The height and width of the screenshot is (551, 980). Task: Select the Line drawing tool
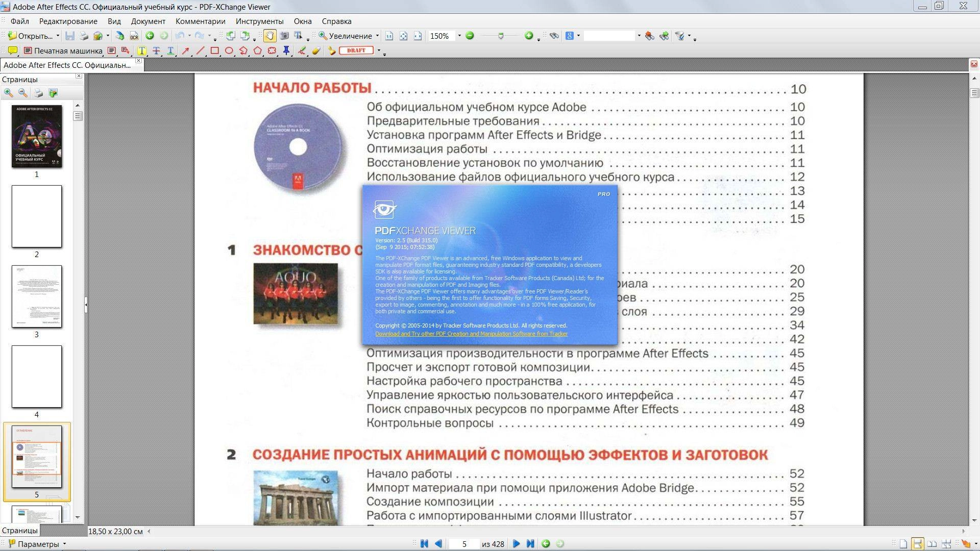[x=200, y=51]
